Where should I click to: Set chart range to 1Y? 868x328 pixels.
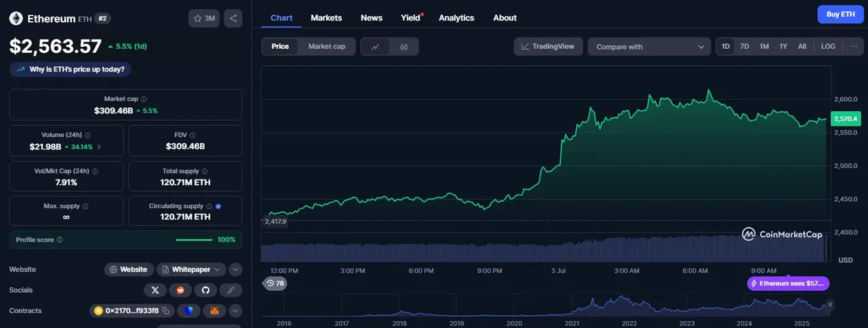[x=783, y=46]
